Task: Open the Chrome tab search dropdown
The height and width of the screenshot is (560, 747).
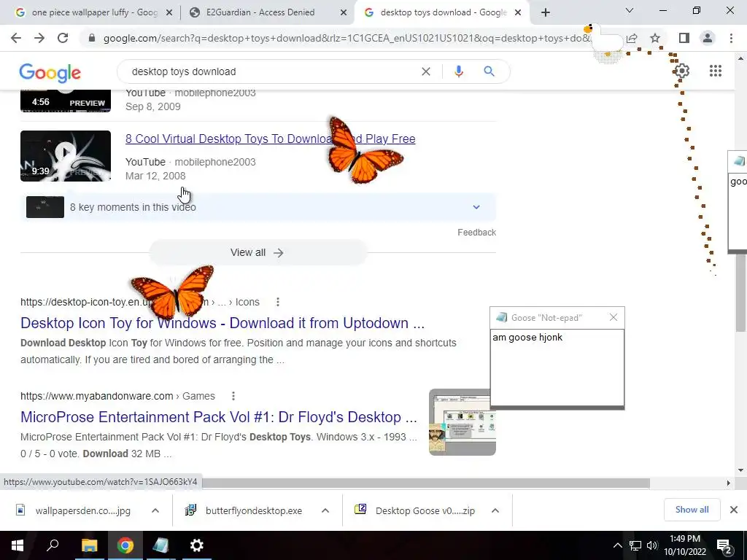Action: (630, 10)
